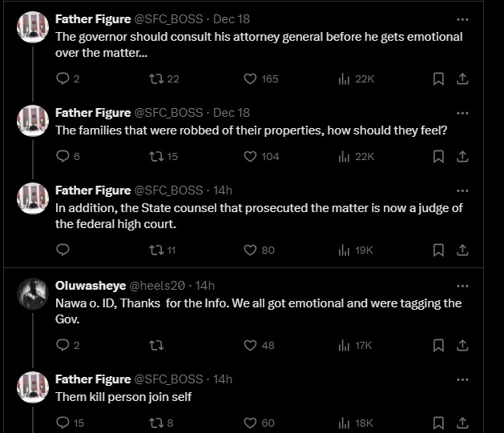Expand the menu on the State counsel tweet

point(462,190)
